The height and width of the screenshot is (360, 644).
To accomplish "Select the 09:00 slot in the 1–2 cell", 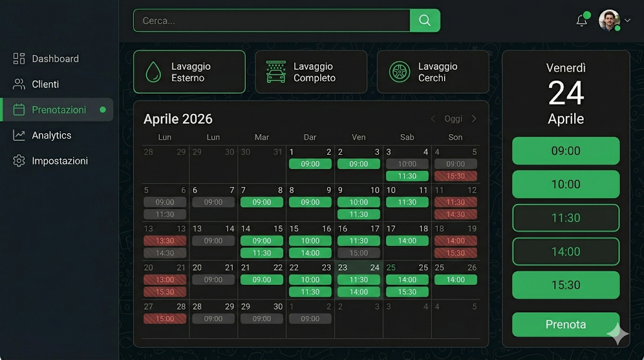I will pos(310,164).
